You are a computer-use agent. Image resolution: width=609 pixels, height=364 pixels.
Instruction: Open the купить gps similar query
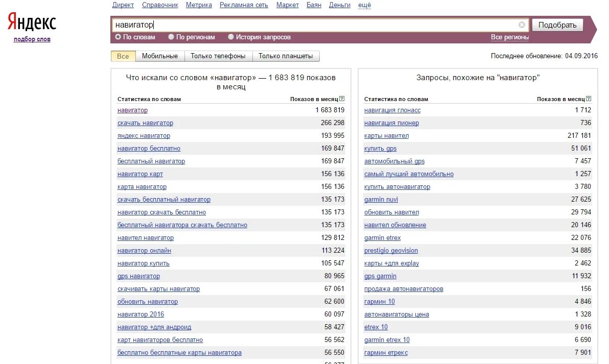coord(380,149)
